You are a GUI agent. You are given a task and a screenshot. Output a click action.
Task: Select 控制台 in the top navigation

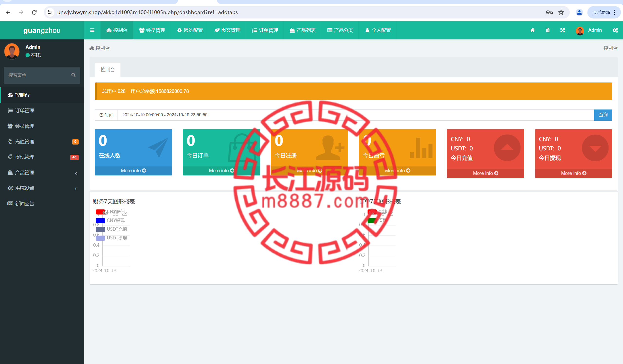(x=117, y=30)
